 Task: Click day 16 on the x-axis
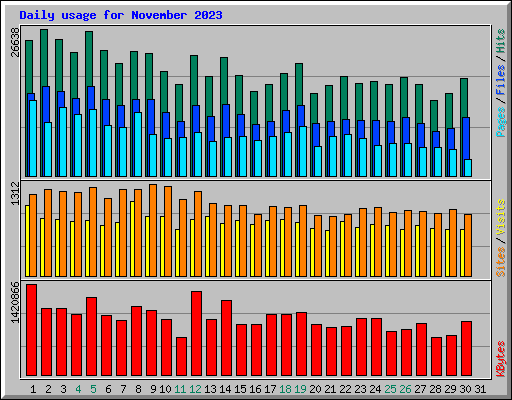click(255, 389)
